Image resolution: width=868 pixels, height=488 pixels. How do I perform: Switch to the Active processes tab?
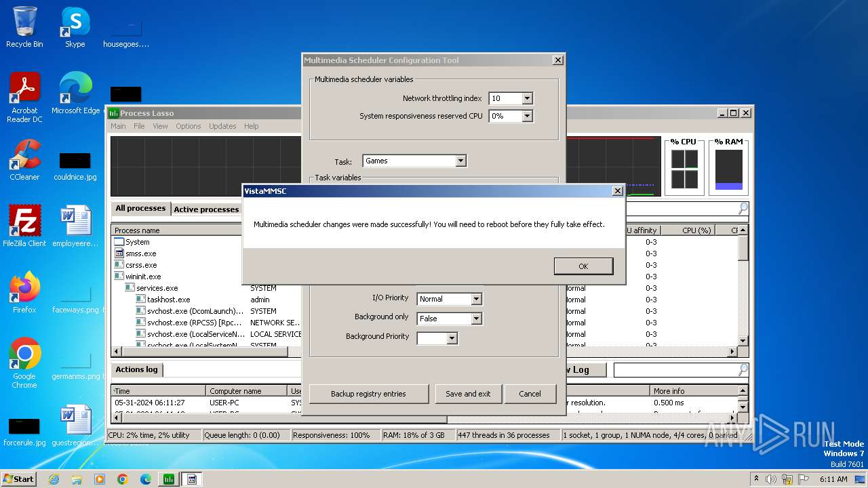pos(206,209)
